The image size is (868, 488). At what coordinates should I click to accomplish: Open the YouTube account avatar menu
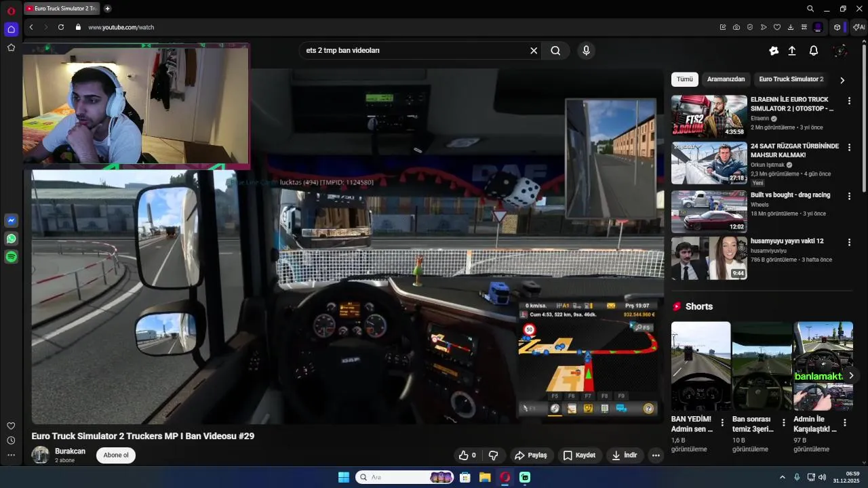point(840,50)
